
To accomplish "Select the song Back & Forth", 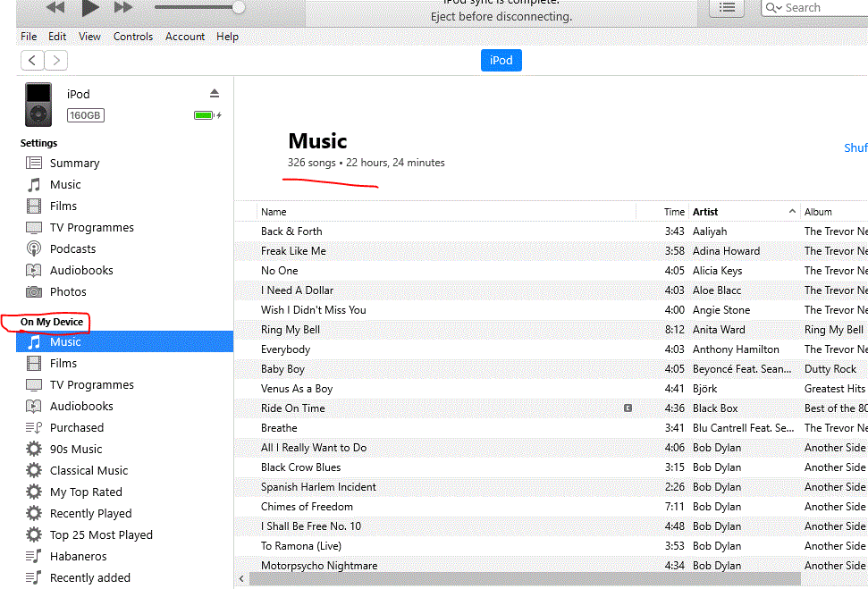I will pyautogui.click(x=291, y=231).
